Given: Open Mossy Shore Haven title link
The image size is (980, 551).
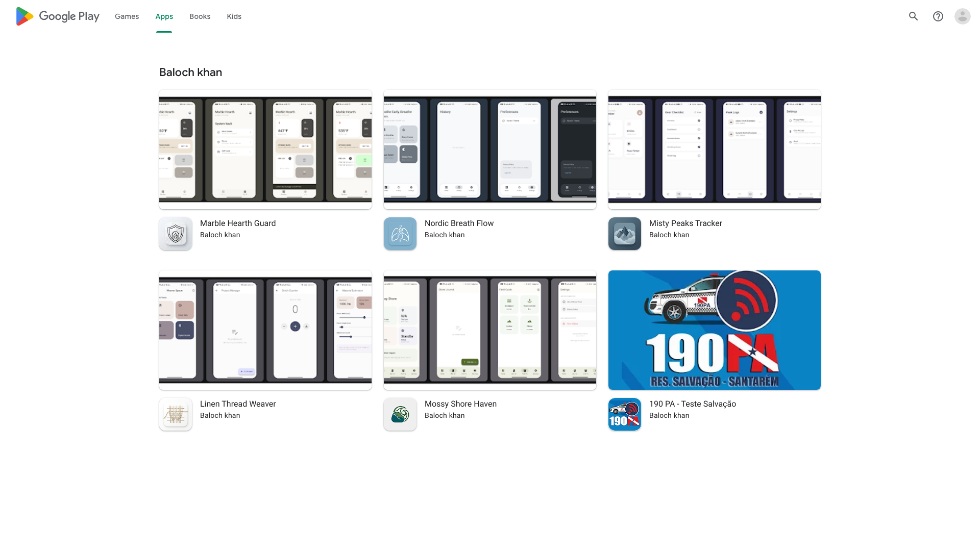Looking at the screenshot, I should (460, 404).
